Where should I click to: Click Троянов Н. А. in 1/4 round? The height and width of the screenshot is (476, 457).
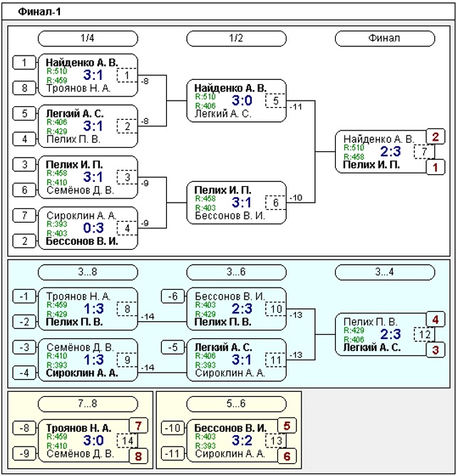point(78,88)
